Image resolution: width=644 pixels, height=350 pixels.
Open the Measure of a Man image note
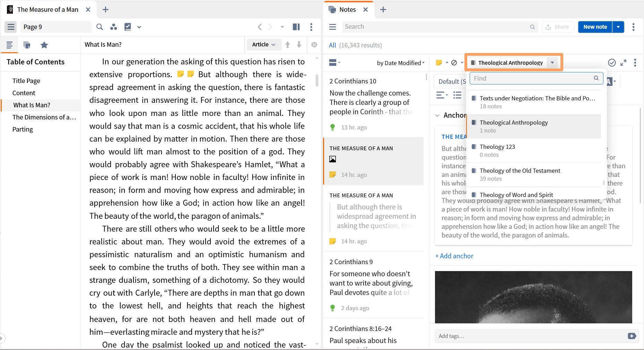coord(373,161)
